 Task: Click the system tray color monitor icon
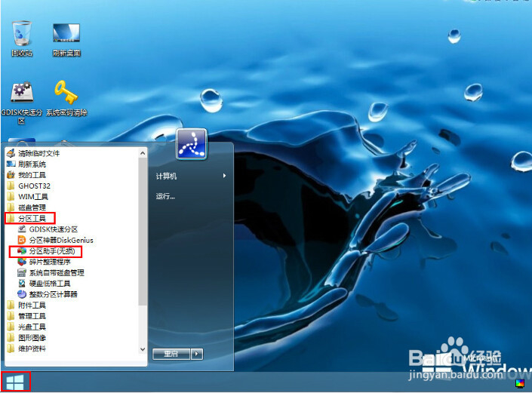pos(519,383)
